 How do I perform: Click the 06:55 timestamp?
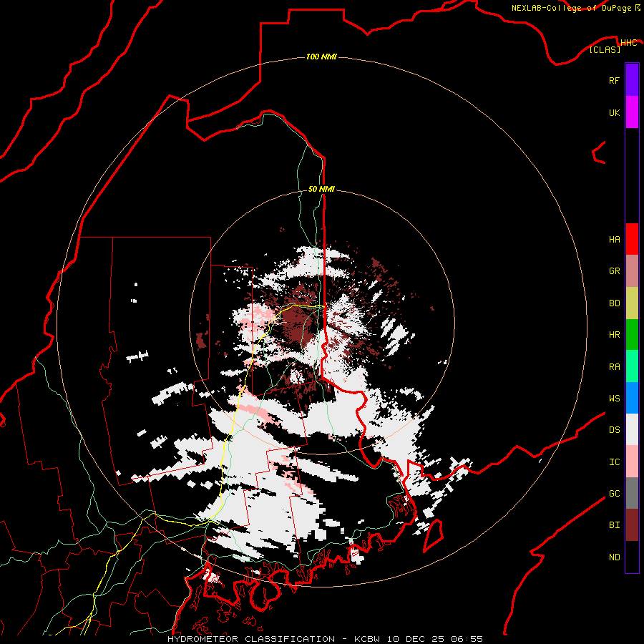(466, 639)
